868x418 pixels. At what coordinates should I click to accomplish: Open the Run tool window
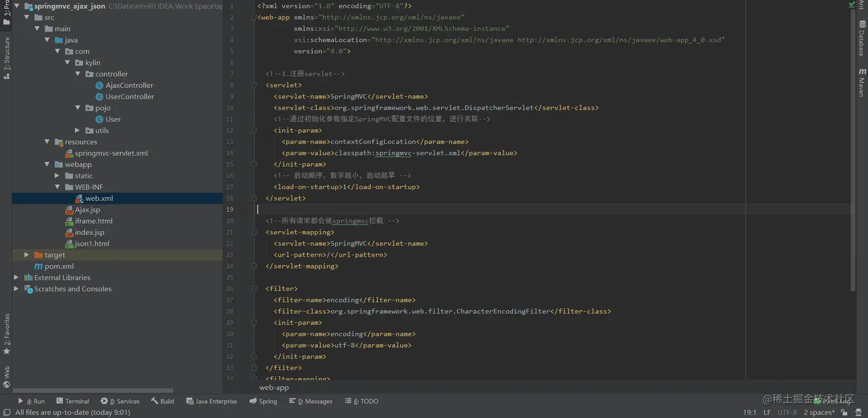(31, 401)
